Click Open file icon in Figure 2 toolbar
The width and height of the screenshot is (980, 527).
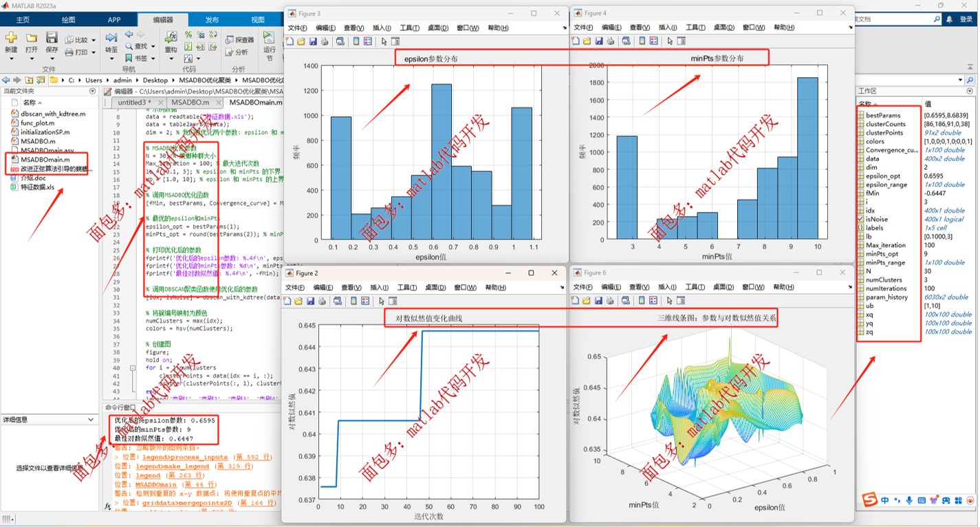click(x=298, y=301)
